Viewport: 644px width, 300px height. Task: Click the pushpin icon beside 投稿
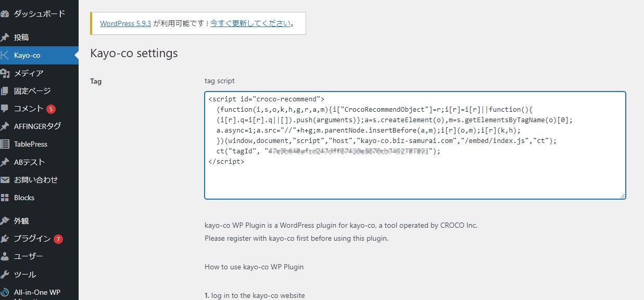pyautogui.click(x=4, y=37)
